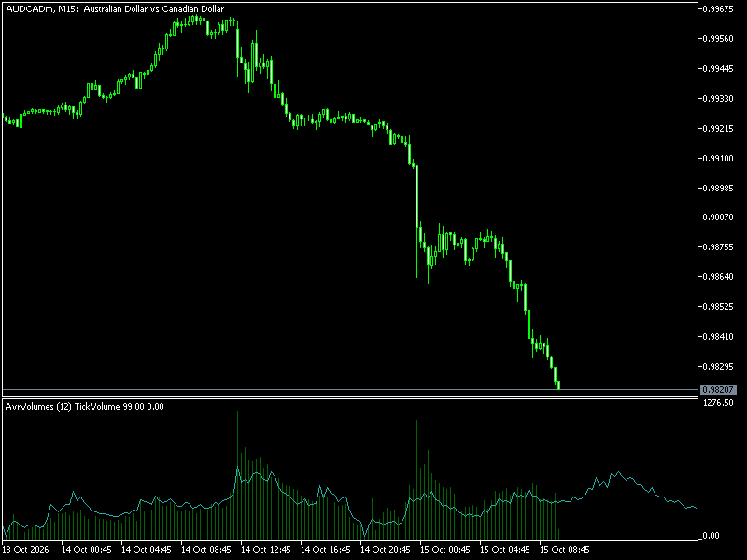Viewport: 747px width, 560px height.
Task: Click price scale value 0.98640
Action: [718, 276]
